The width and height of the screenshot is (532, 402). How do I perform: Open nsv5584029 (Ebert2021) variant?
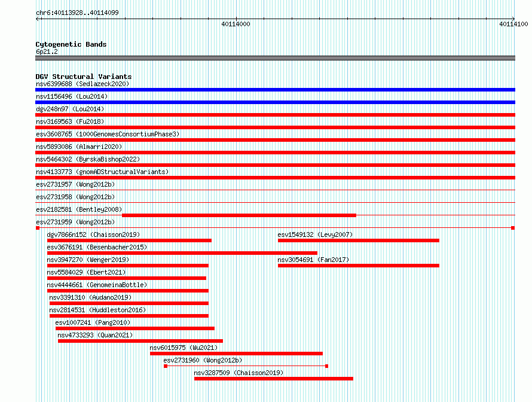pyautogui.click(x=86, y=272)
